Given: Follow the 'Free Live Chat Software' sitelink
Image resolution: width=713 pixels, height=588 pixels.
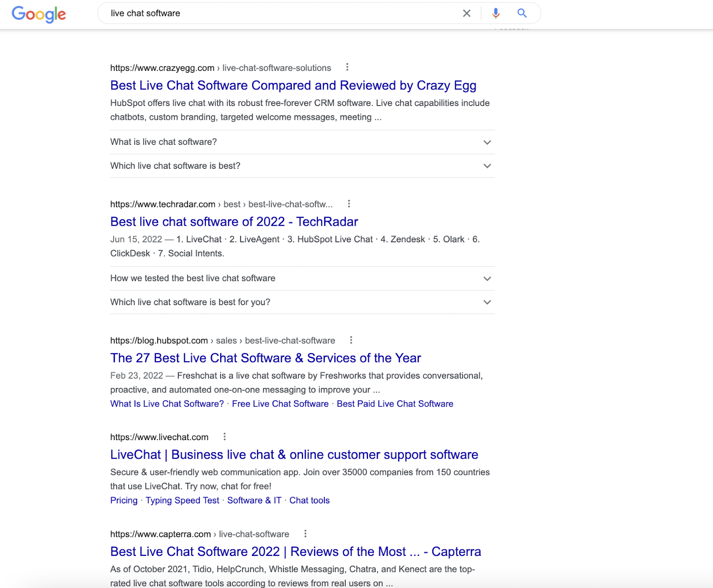Looking at the screenshot, I should click(x=280, y=404).
